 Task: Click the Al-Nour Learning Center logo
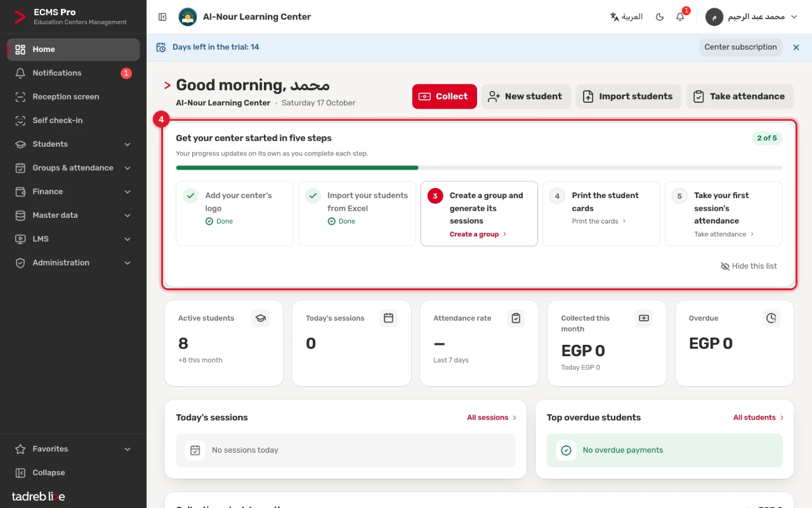(x=187, y=17)
